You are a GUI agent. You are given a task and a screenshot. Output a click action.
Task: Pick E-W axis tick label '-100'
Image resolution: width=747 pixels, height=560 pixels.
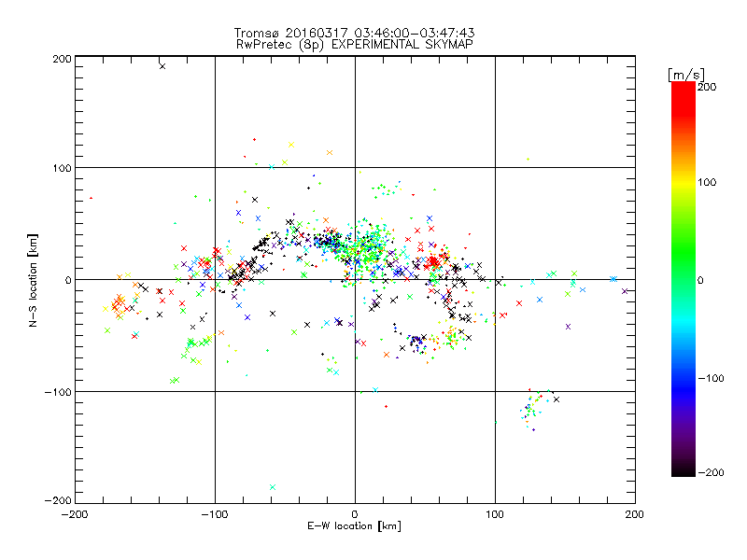(215, 514)
